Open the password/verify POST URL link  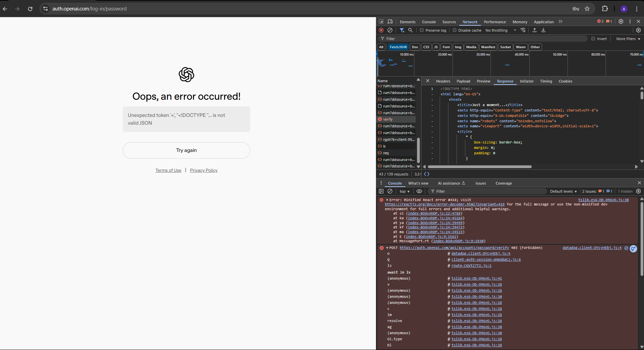tap(454, 248)
